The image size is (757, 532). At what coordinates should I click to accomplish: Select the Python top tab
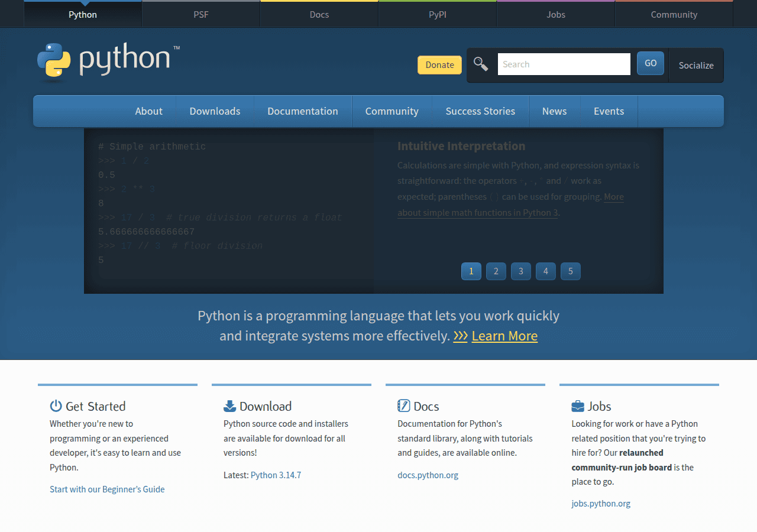83,14
